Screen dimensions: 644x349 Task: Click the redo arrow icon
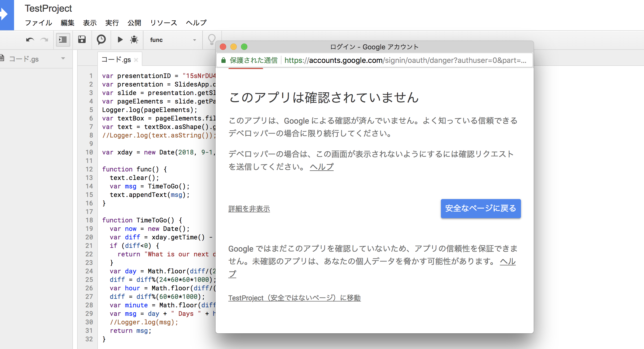click(x=44, y=40)
